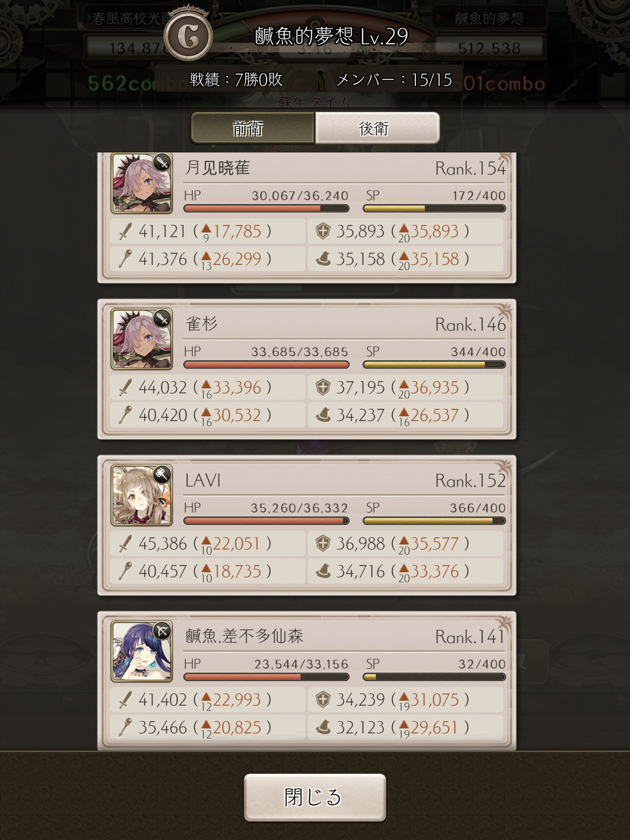Viewport: 630px width, 840px height.
Task: Open 月见晓萑 character portrait
Action: [142, 183]
